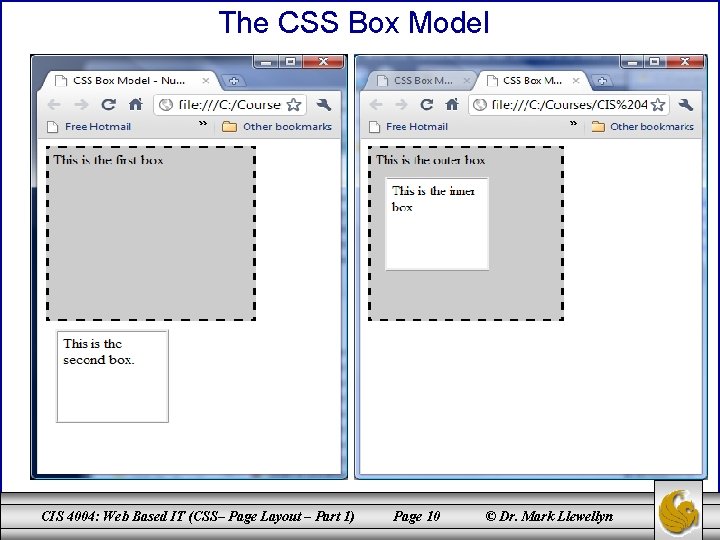Click folder icon of Other bookmarks, left window
The width and height of the screenshot is (720, 540).
coord(229,126)
